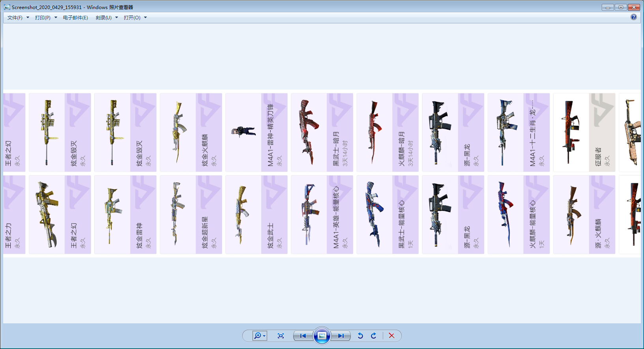Screen dimensions: 644x349
Task: Play the slide show
Action: pos(322,336)
